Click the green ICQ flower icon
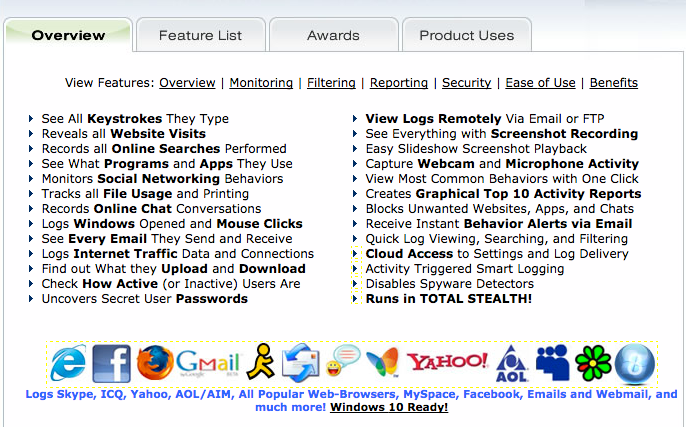 [x=593, y=363]
